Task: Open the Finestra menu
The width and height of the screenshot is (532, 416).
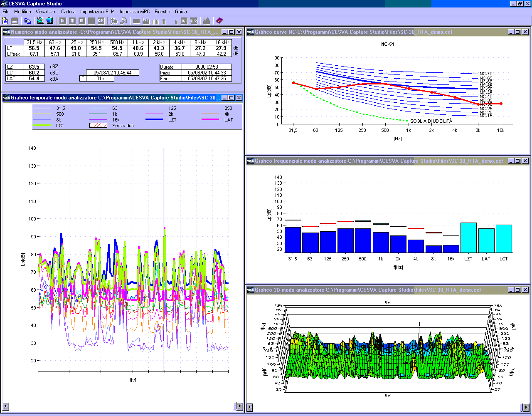Action: click(162, 12)
